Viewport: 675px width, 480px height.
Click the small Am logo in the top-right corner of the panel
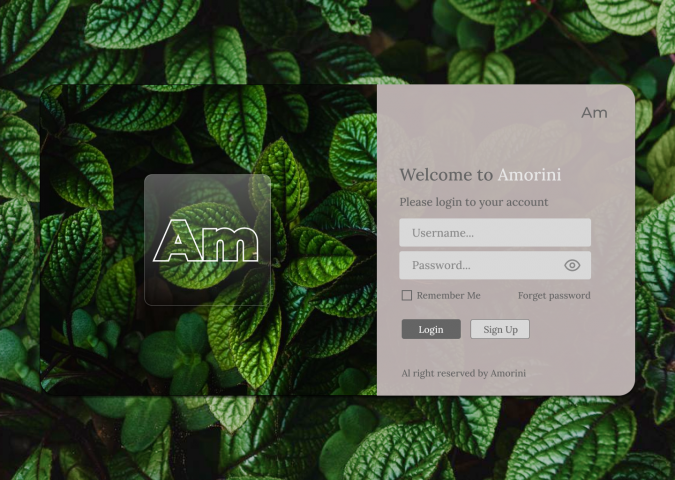(594, 113)
